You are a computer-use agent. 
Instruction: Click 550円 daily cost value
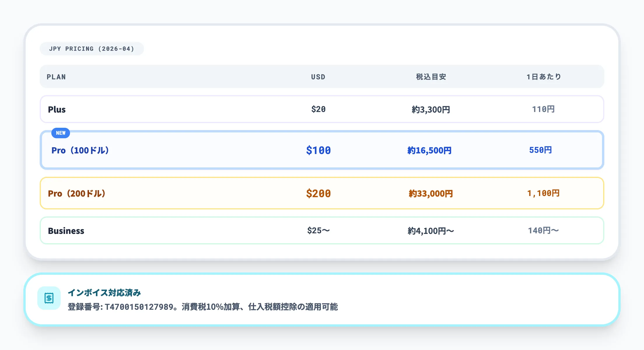pos(540,150)
